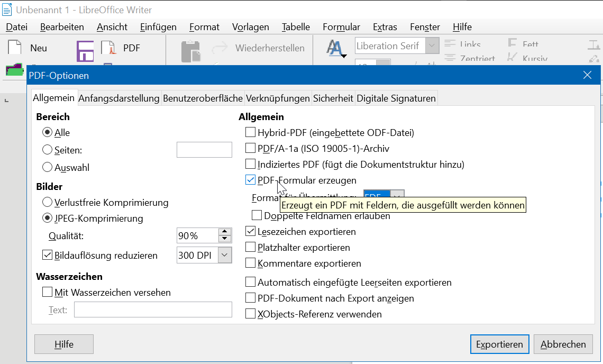Toggle Lesezeichen exportieren checkbox
Image resolution: width=603 pixels, height=364 pixels.
pyautogui.click(x=250, y=231)
